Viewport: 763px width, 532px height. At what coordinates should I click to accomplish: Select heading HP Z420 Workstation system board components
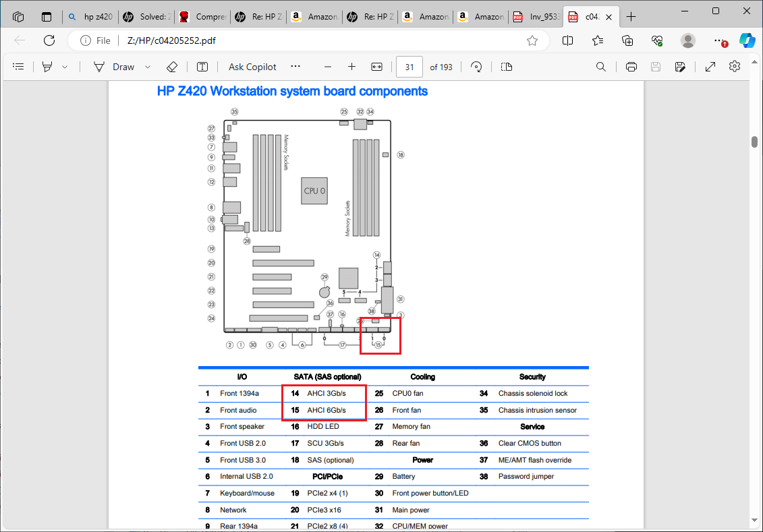pos(292,92)
